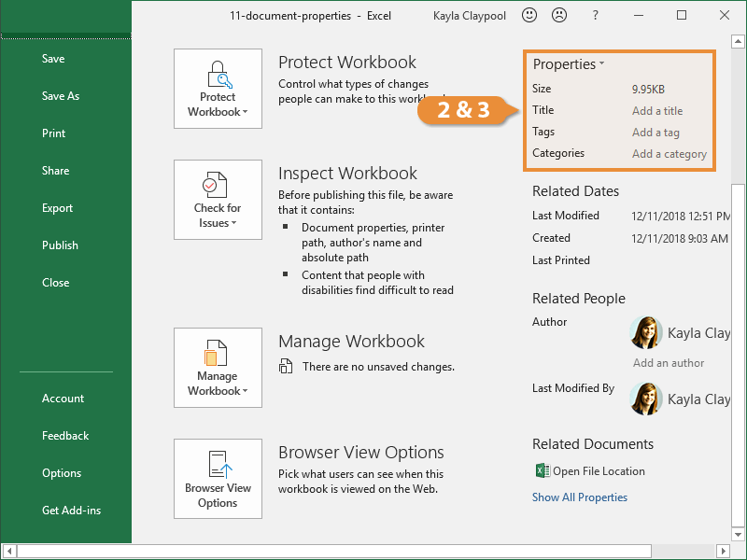747x560 pixels.
Task: Select Save As in the sidebar
Action: (61, 96)
